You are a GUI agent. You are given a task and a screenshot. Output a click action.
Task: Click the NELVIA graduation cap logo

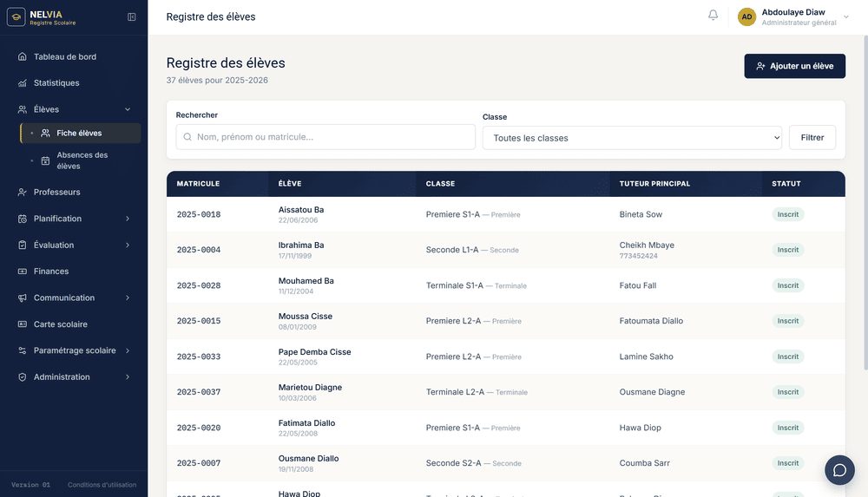click(16, 17)
